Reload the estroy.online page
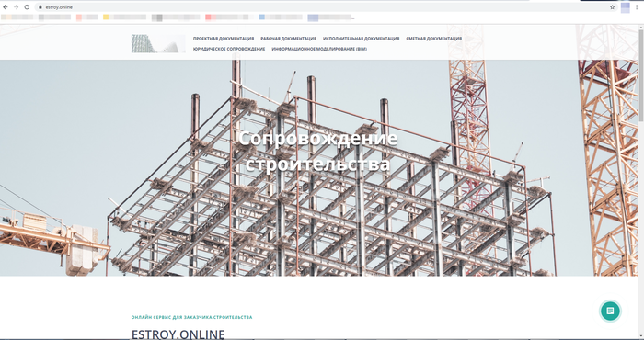 pos(27,7)
